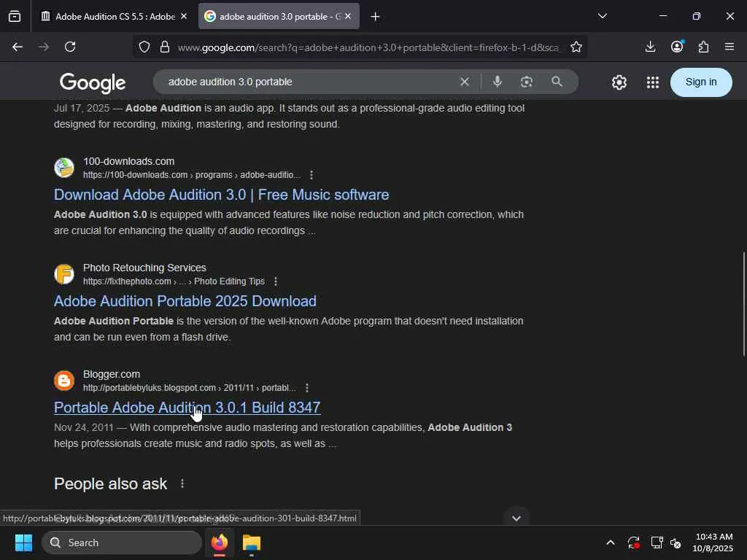Show hidden system tray icons
The height and width of the screenshot is (560, 747).
click(x=611, y=542)
